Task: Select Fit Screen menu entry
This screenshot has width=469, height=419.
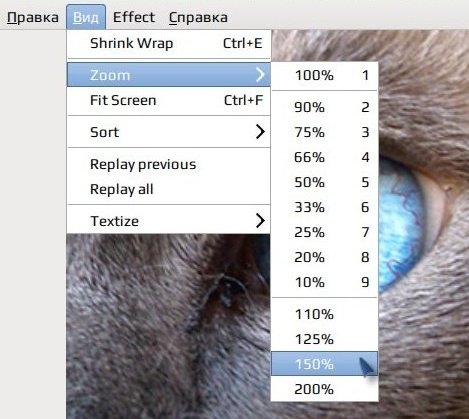Action: pyautogui.click(x=169, y=100)
